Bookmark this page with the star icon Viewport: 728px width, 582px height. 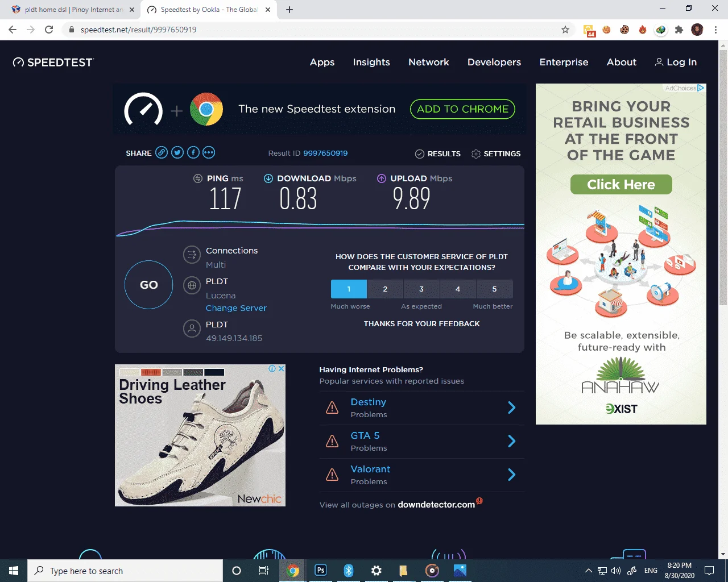tap(565, 30)
